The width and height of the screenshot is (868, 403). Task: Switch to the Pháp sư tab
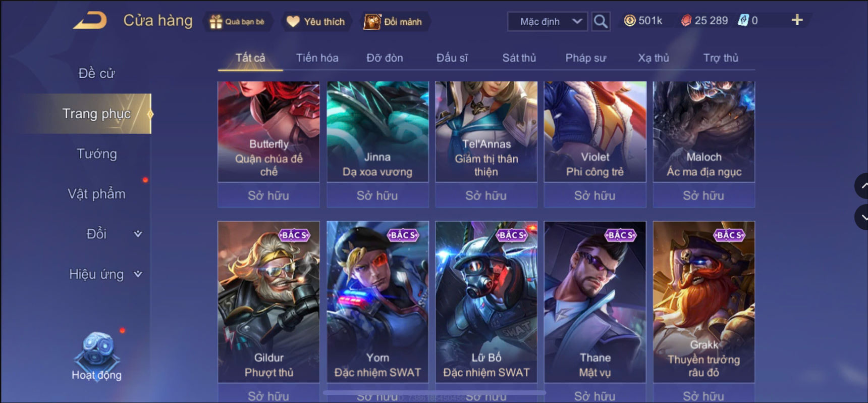pyautogui.click(x=585, y=58)
